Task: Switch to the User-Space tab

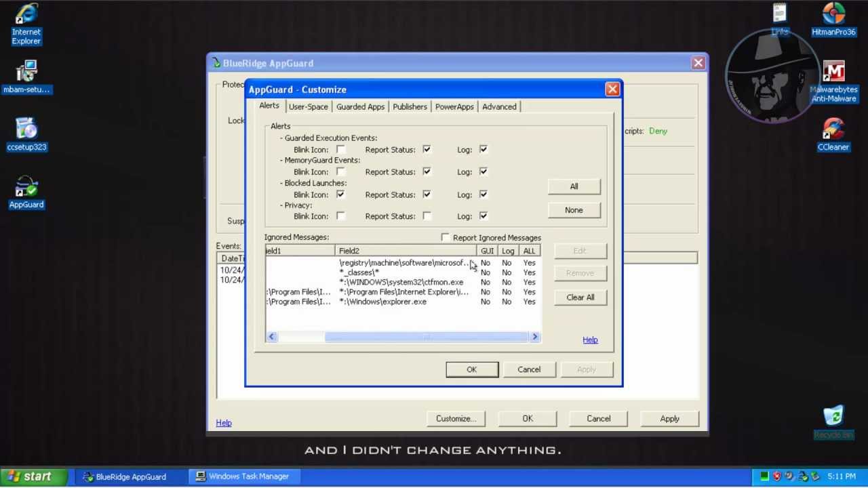Action: [x=308, y=106]
